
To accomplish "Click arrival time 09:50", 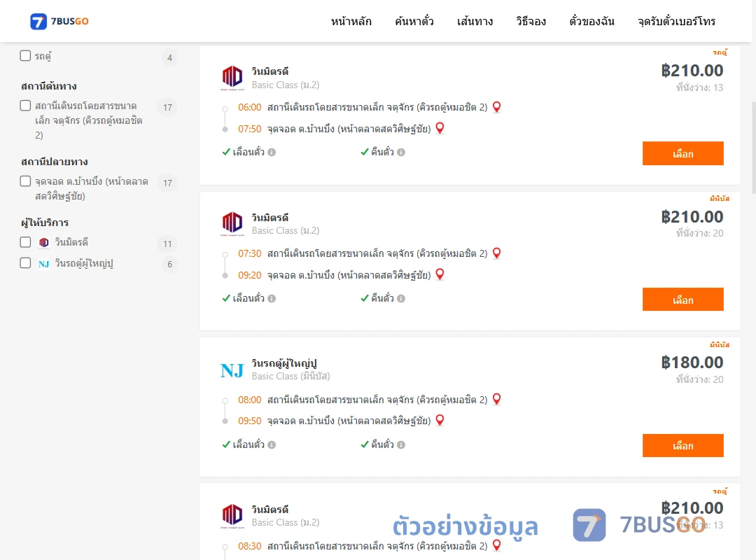I will tap(250, 421).
